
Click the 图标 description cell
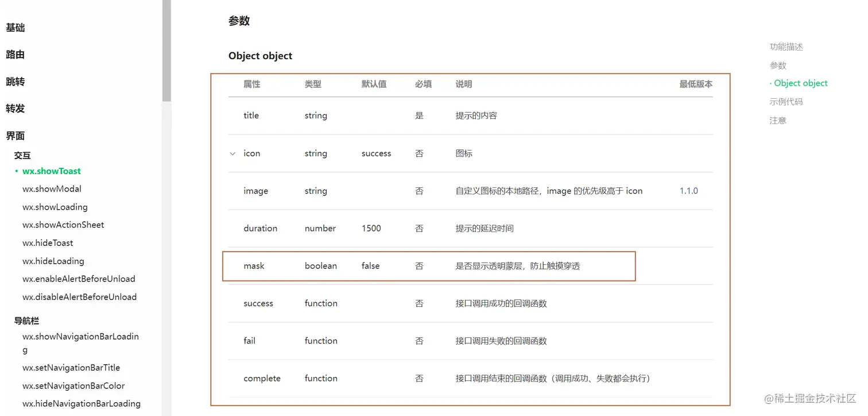[x=464, y=153]
